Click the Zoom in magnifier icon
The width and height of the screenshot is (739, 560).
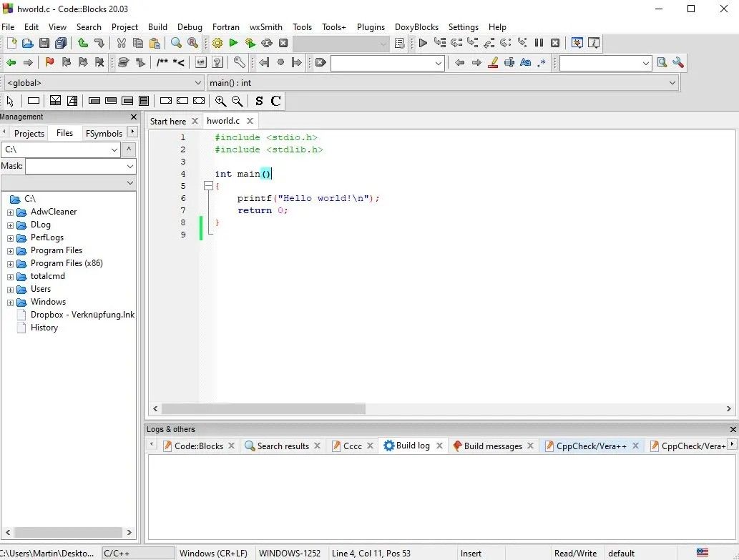[220, 102]
